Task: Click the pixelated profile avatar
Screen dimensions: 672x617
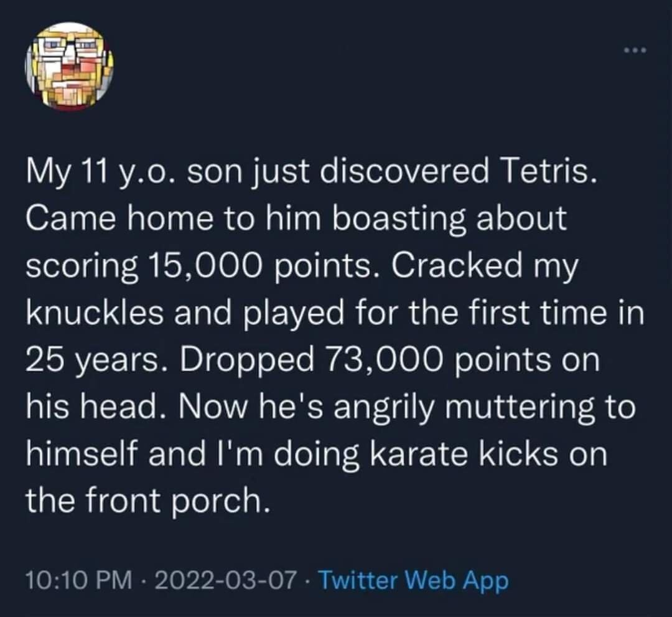Action: (69, 67)
